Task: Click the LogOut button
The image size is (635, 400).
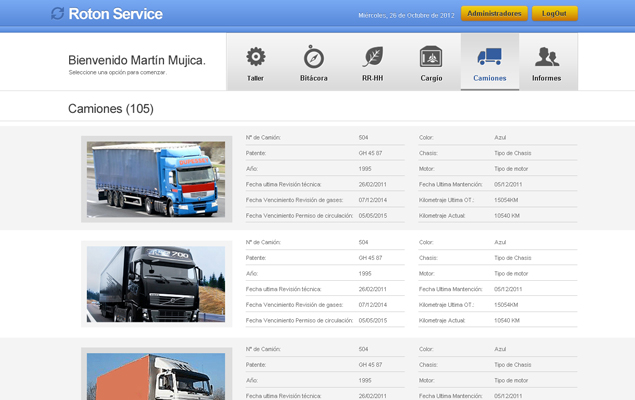Action: coord(554,13)
